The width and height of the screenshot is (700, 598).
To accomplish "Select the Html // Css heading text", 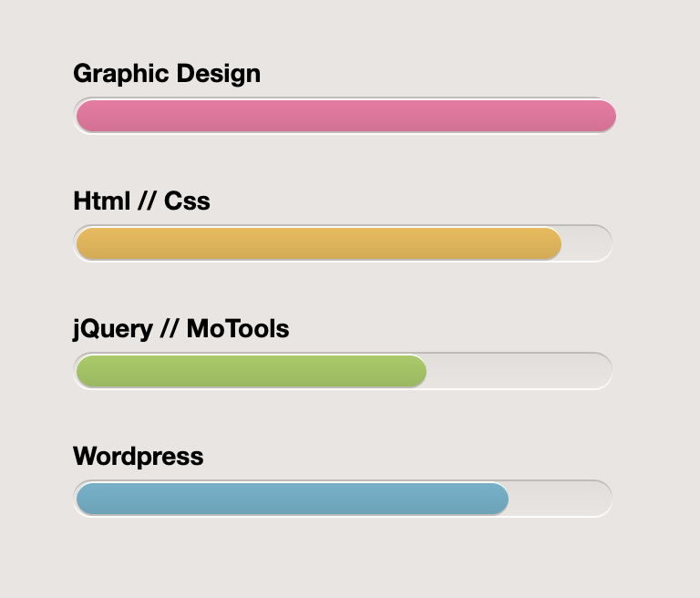I will (x=141, y=201).
